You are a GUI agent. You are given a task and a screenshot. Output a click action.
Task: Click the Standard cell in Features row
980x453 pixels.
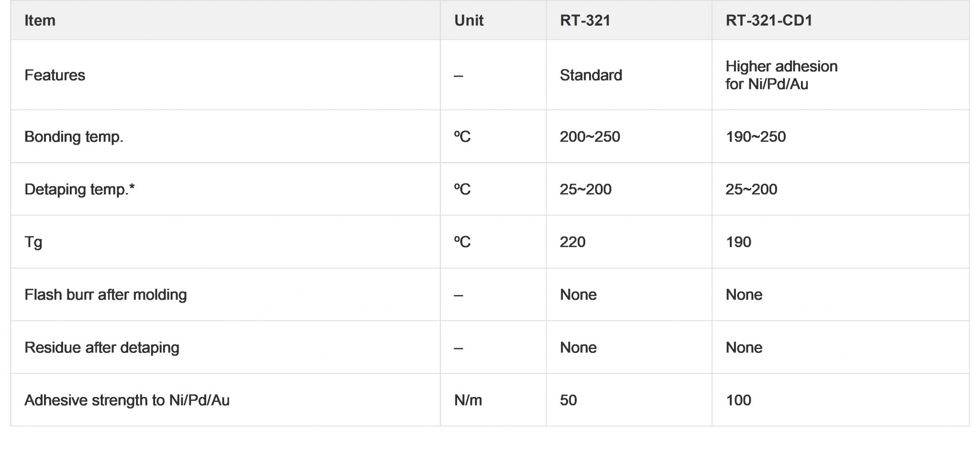click(590, 75)
